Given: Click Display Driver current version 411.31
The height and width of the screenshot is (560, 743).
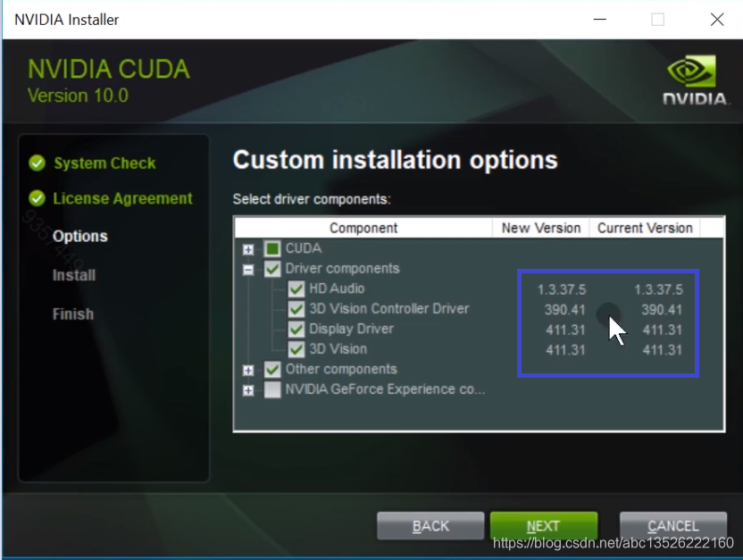Looking at the screenshot, I should pyautogui.click(x=663, y=330).
